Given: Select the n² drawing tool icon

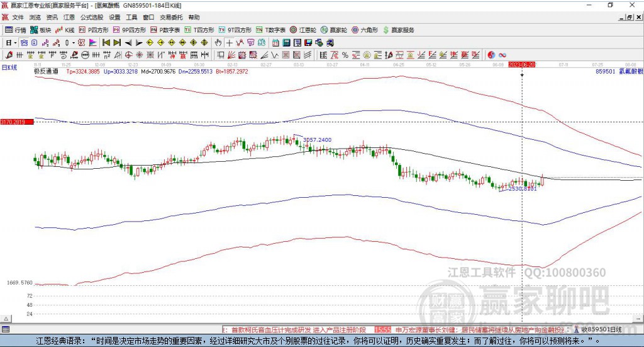Looking at the screenshot, I should 107,55.
